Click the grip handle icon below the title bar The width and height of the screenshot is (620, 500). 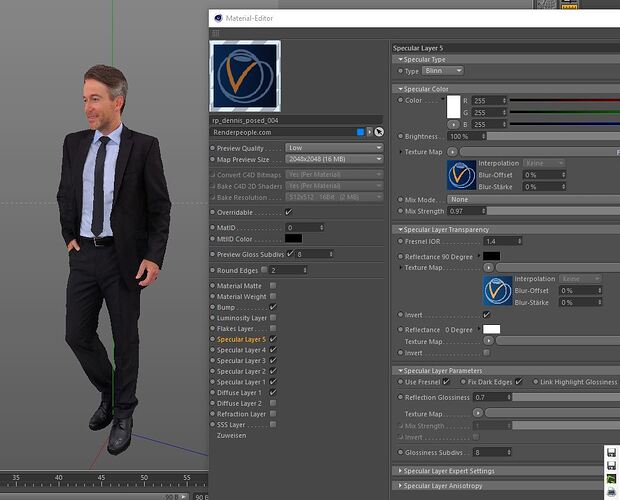pyautogui.click(x=216, y=33)
